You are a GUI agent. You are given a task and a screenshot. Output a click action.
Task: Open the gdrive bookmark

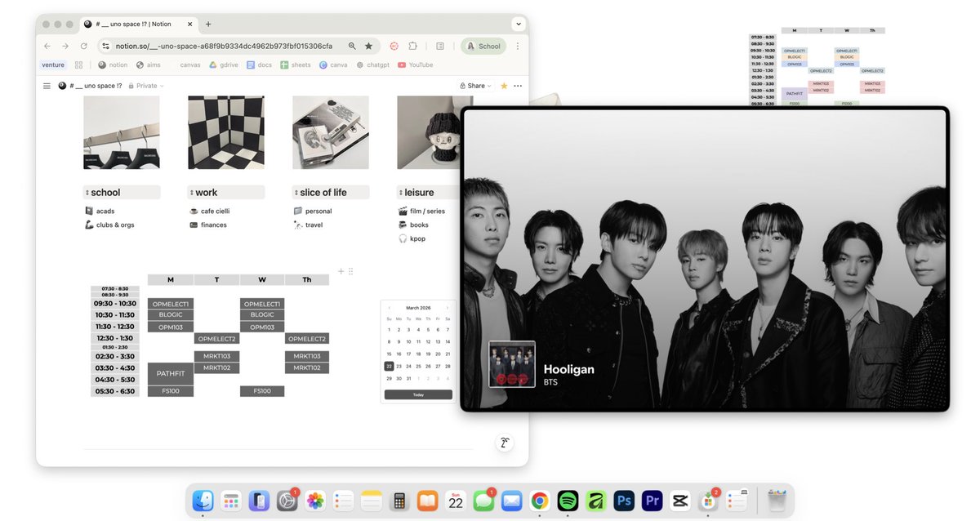223,65
